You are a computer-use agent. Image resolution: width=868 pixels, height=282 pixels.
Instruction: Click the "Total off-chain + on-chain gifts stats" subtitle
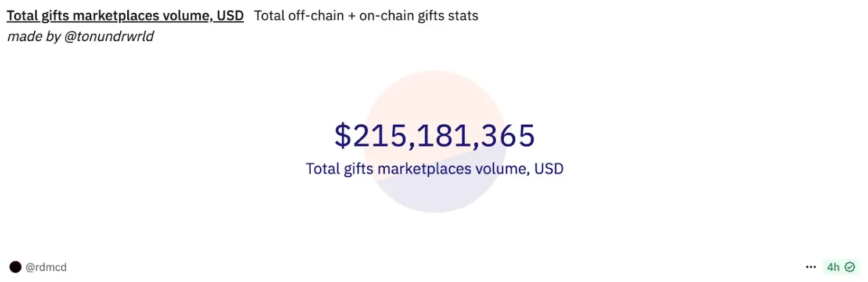coord(366,16)
